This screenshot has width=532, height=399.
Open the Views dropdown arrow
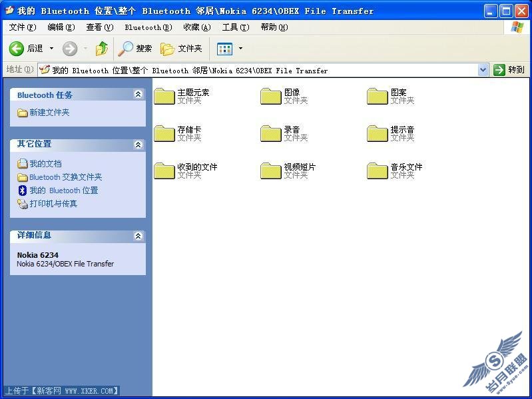[x=240, y=49]
